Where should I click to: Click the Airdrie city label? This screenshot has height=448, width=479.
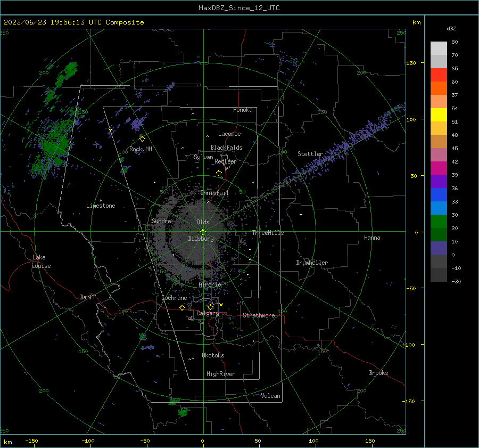(x=210, y=284)
